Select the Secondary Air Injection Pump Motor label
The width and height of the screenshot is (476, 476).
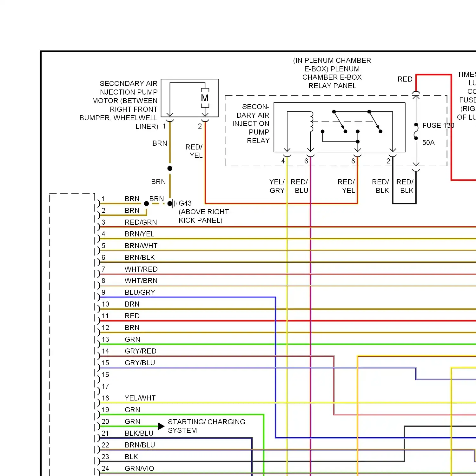[x=119, y=105]
